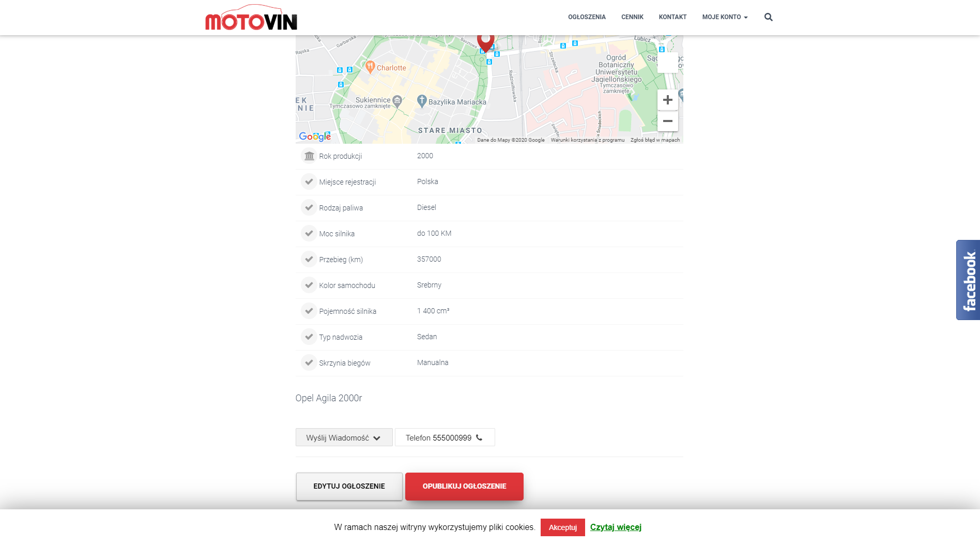Open the Kontakt page
Viewport: 980px width, 545px height.
coord(672,17)
